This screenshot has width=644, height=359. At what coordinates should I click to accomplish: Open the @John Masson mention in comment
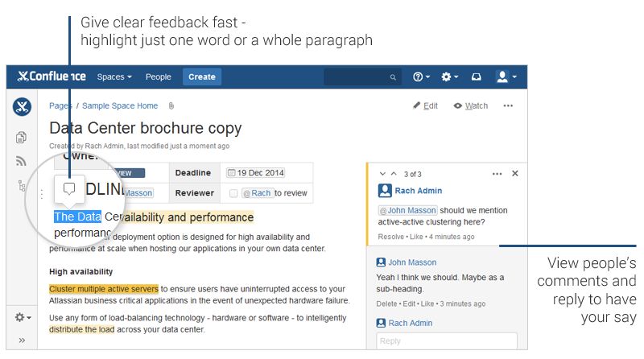(x=408, y=210)
